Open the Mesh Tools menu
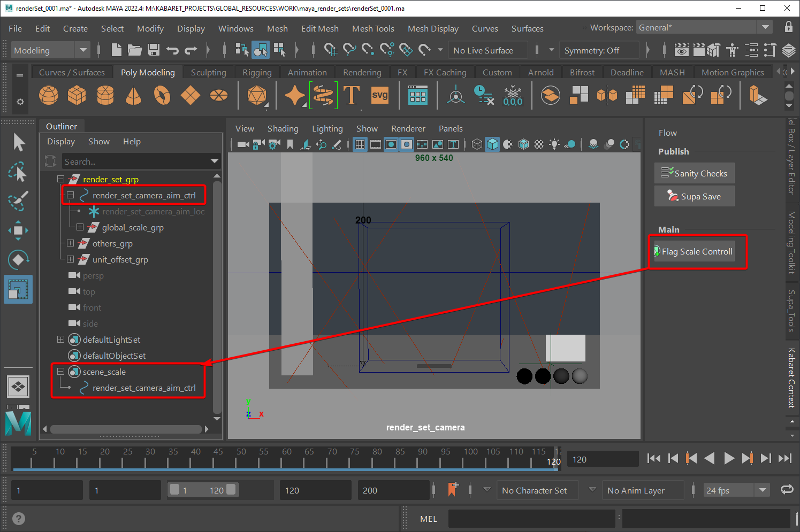The height and width of the screenshot is (532, 800). (373, 28)
